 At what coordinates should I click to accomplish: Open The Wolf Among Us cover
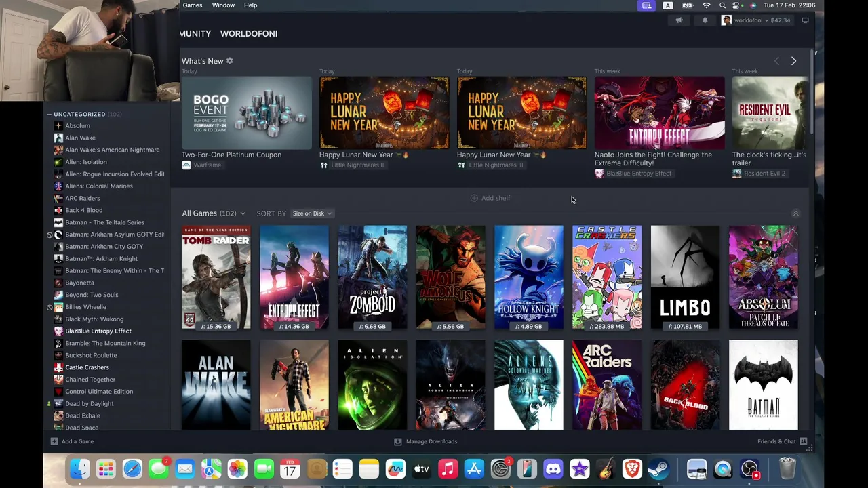450,278
